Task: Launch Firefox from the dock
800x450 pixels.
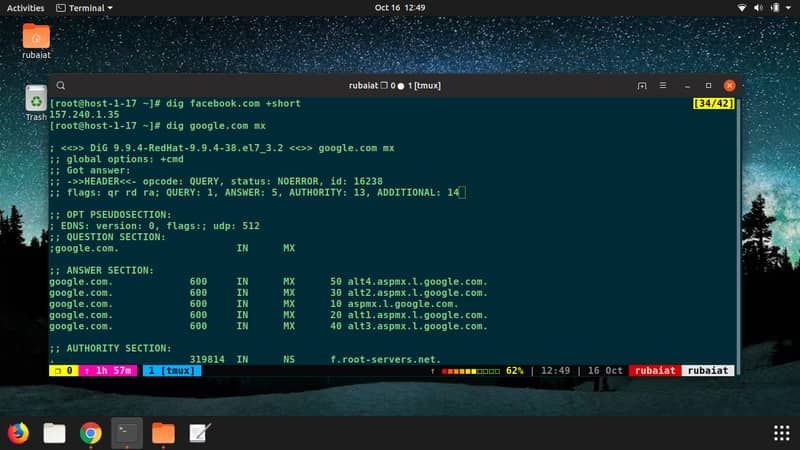Action: [x=18, y=432]
